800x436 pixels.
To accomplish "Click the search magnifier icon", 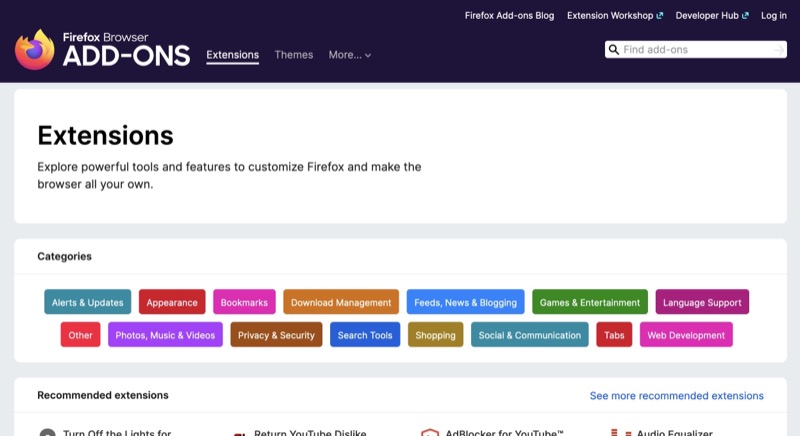I will 614,49.
